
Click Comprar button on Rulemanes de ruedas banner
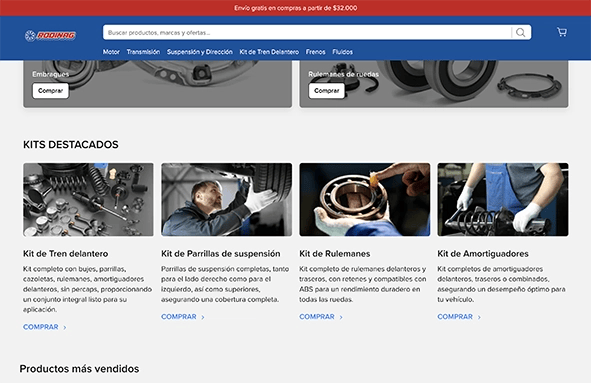click(327, 91)
